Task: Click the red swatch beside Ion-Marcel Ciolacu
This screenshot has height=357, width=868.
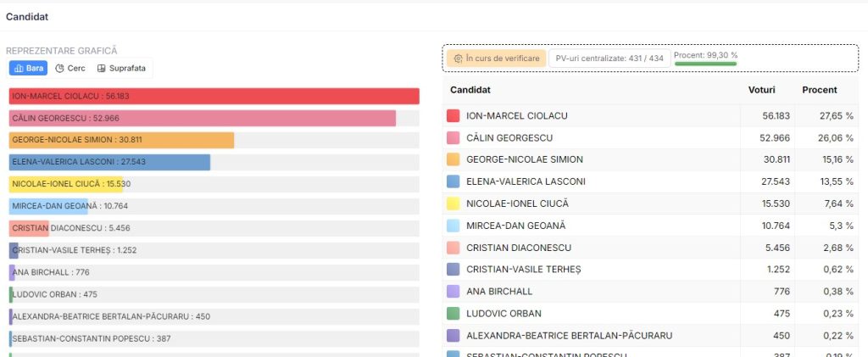Action: click(x=453, y=115)
